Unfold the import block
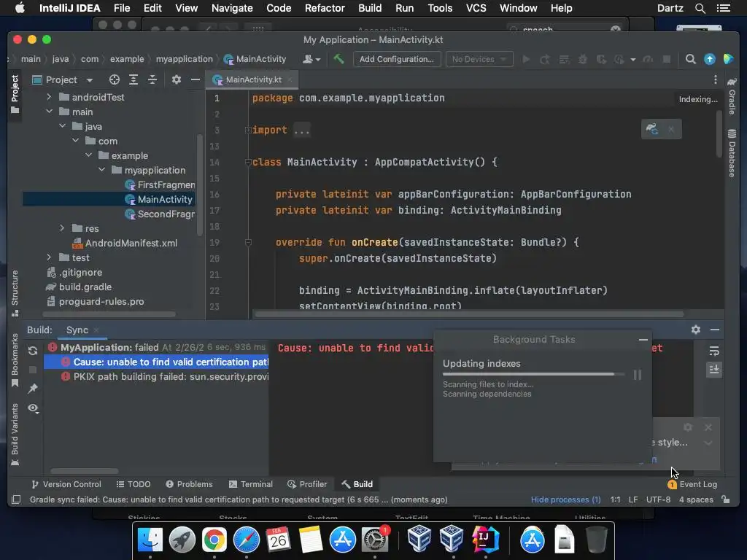747x560 pixels. 248,130
